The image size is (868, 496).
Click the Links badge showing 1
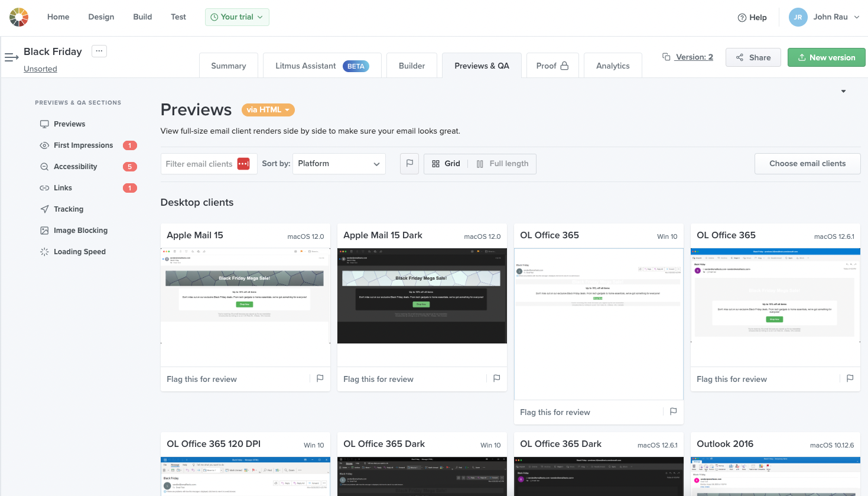point(130,188)
